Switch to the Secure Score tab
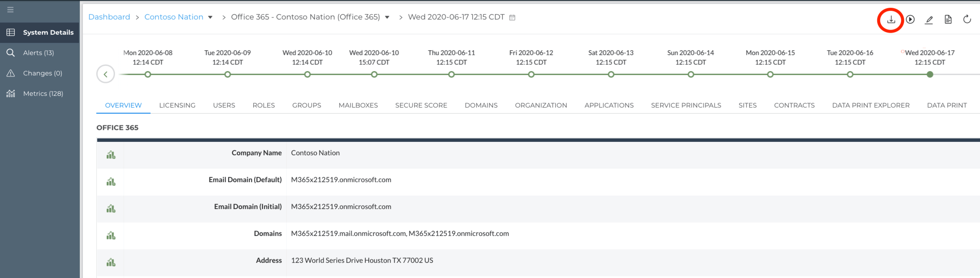 [x=421, y=105]
